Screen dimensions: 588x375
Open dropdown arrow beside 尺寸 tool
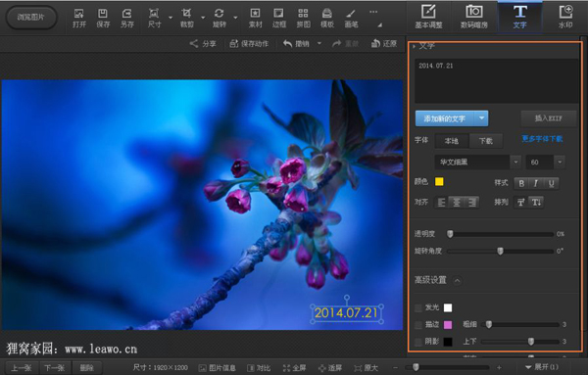(x=171, y=18)
